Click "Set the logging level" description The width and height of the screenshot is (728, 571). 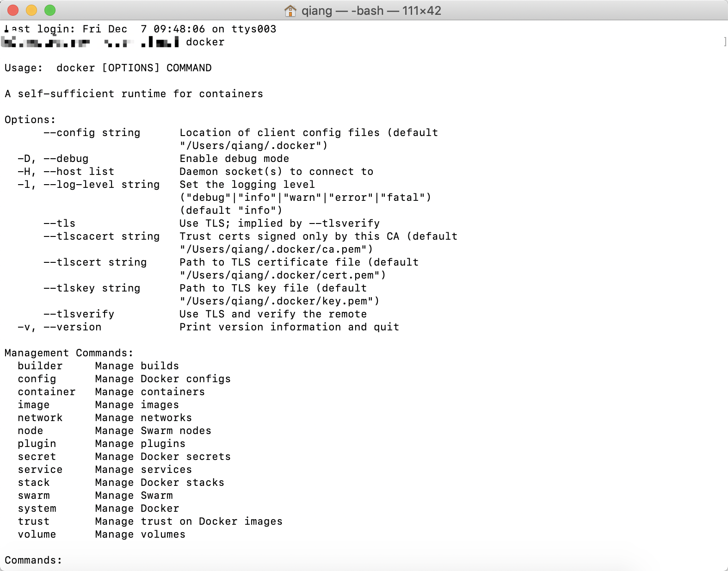click(247, 184)
